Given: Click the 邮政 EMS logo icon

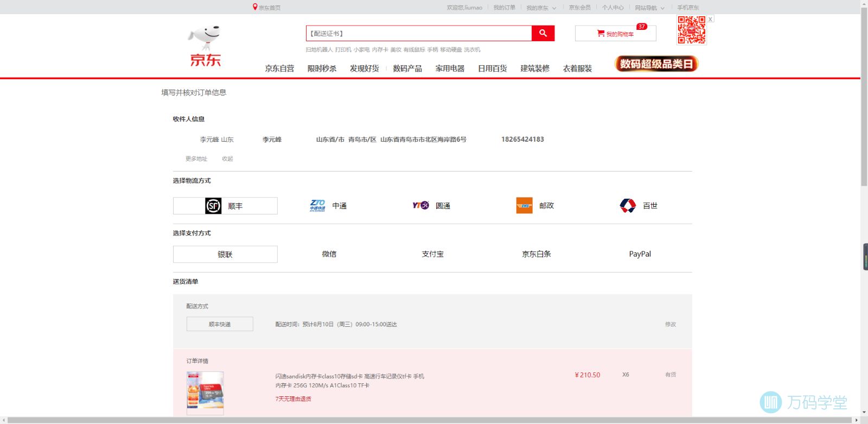Looking at the screenshot, I should pyautogui.click(x=524, y=205).
